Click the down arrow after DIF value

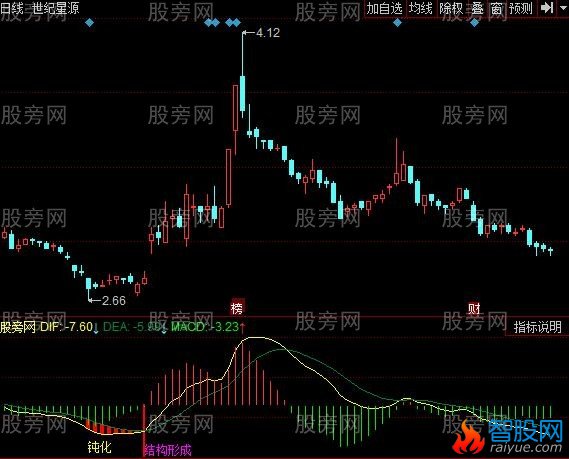click(x=96, y=328)
